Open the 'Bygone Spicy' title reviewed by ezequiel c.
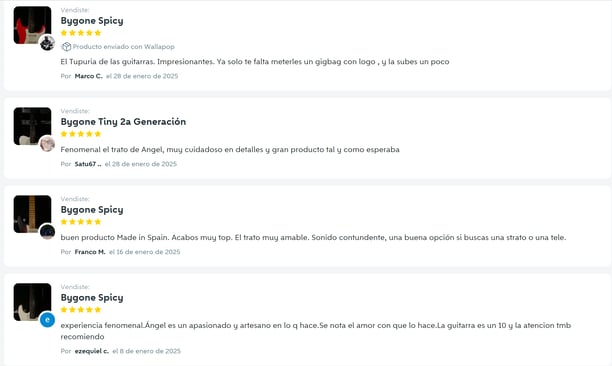 (92, 298)
